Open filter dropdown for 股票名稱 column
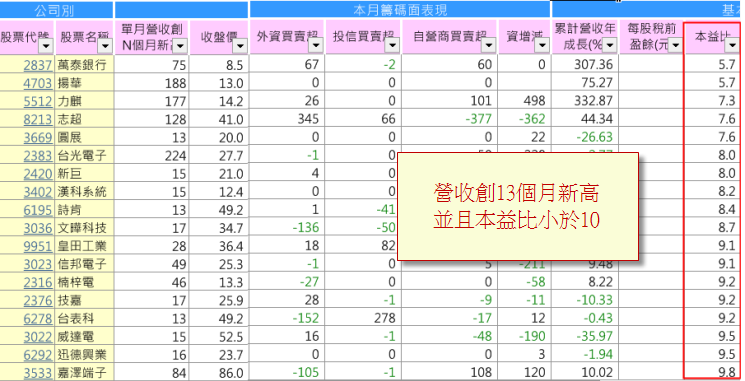745x381 pixels. coord(105,46)
